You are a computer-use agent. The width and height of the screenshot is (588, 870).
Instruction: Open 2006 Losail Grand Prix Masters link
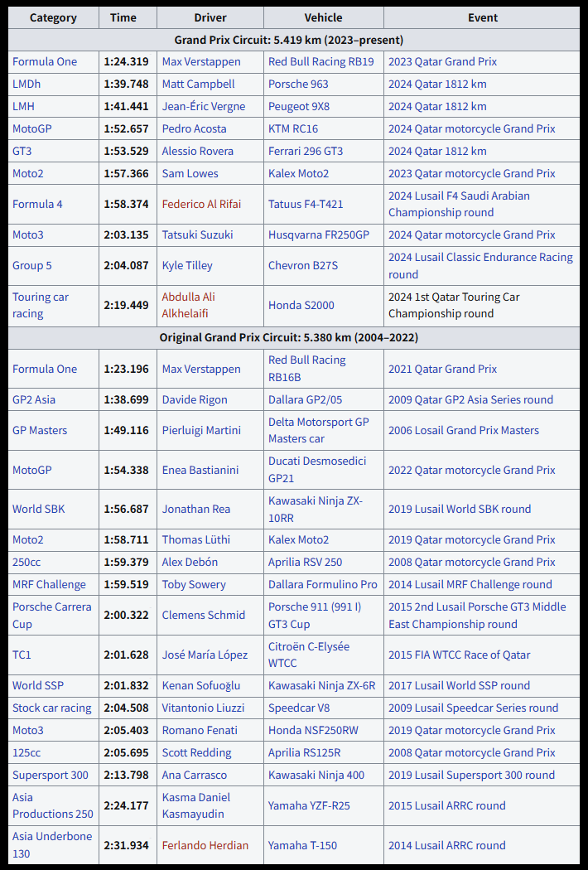pyautogui.click(x=464, y=430)
